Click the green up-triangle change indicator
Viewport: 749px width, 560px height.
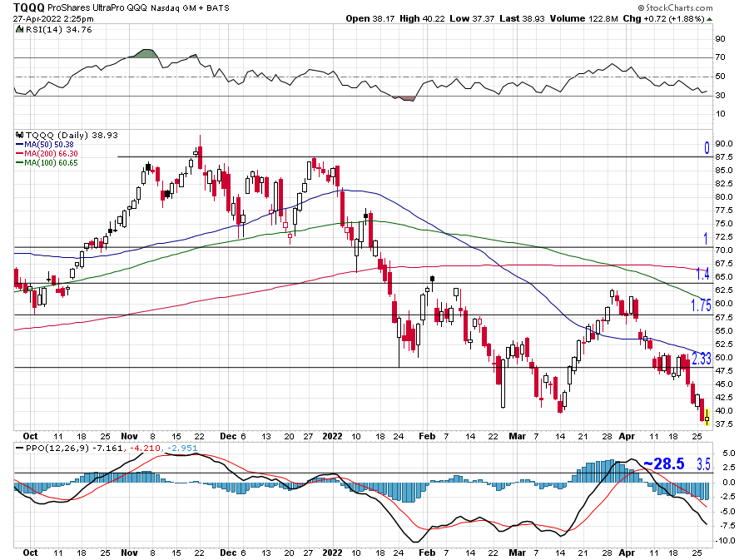coord(709,19)
